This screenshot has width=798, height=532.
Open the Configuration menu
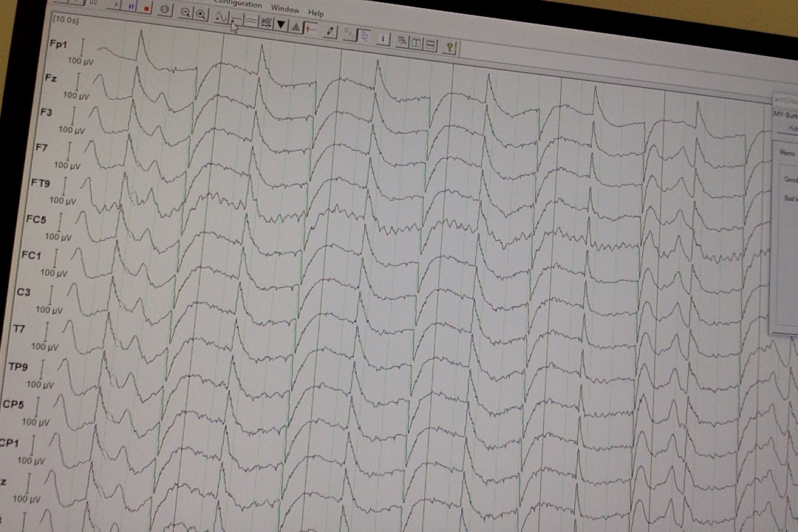tap(238, 4)
